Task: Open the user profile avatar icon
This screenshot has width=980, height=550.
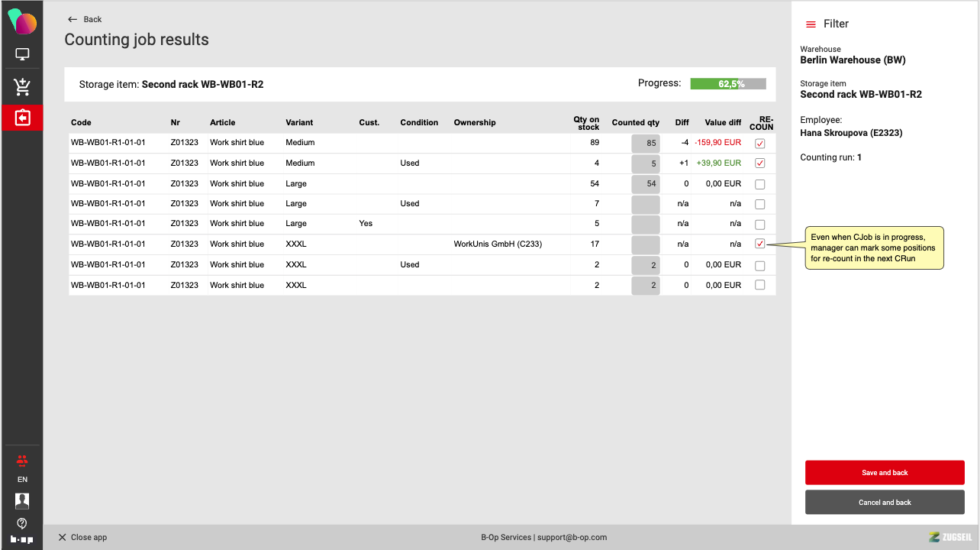Action: pos(22,501)
